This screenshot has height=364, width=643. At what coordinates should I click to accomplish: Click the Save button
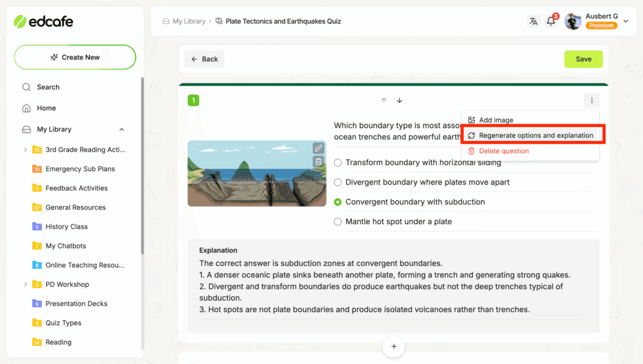point(583,59)
